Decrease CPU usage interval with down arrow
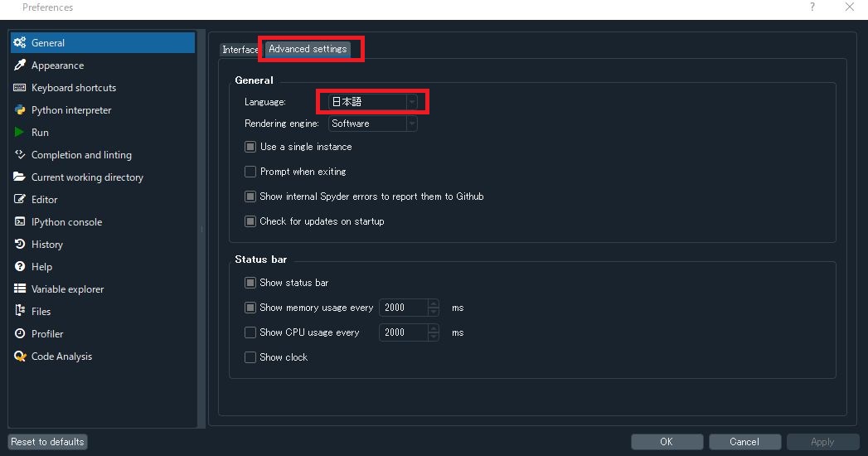Viewport: 868px width, 456px height. coord(434,337)
